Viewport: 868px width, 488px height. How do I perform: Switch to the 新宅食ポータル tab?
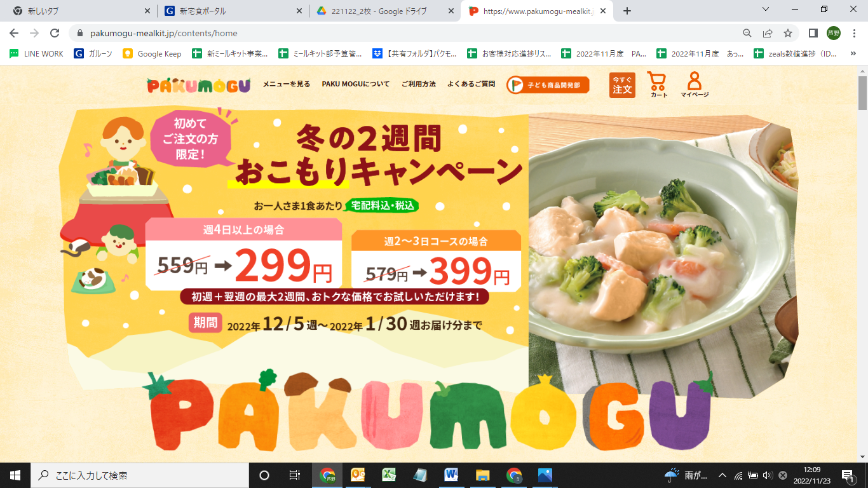[x=233, y=11]
